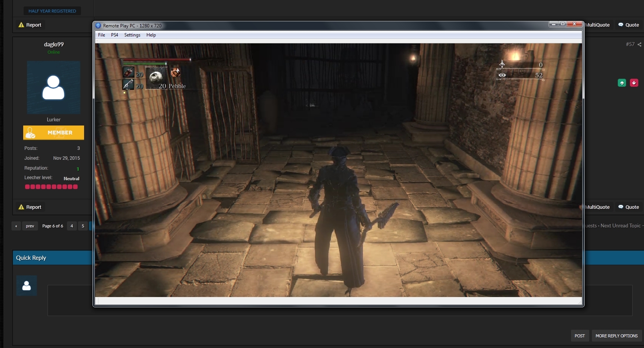
Task: Open the Settings menu in Remote Play PC
Action: click(132, 35)
